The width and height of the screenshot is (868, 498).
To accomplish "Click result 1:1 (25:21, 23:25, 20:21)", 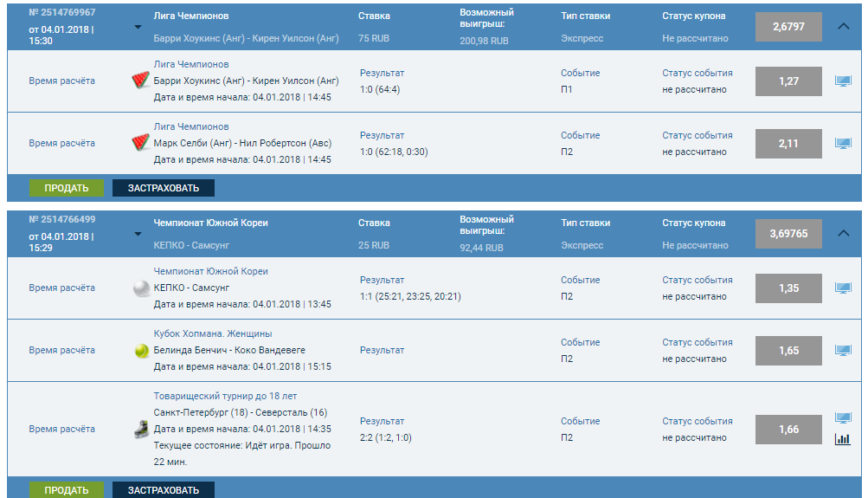I will [410, 296].
